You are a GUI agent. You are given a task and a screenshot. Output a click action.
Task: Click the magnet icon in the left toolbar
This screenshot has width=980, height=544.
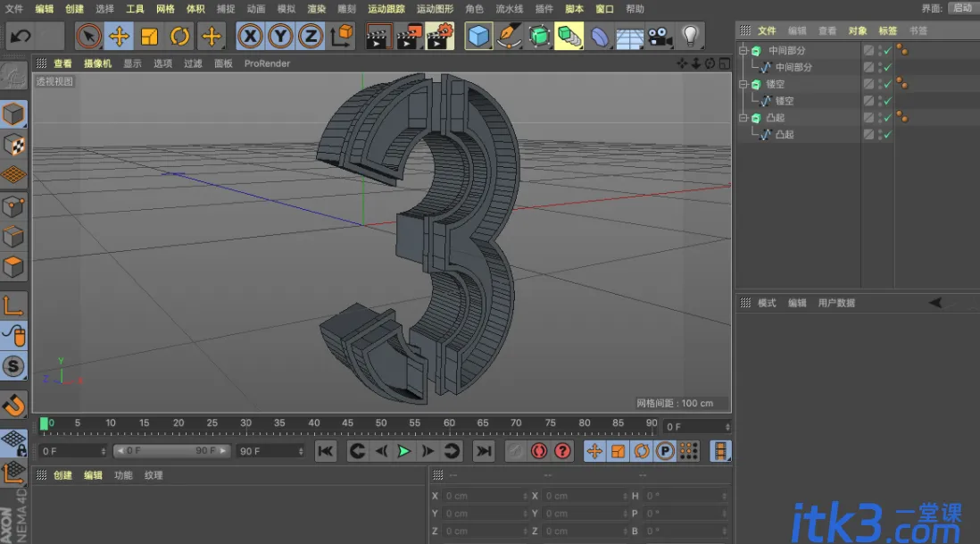click(13, 406)
